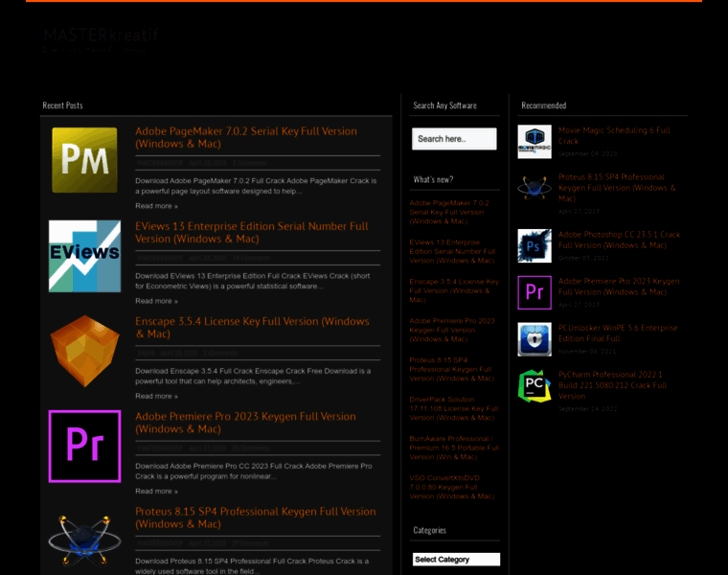Open Proteus 8.15 SP4 Professional post title

pyautogui.click(x=256, y=517)
